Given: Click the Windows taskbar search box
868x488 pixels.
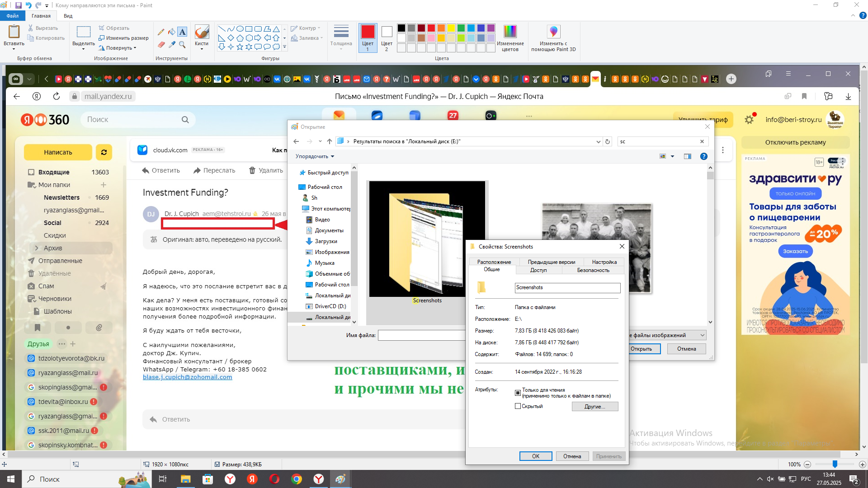Looking at the screenshot, I should tap(86, 479).
